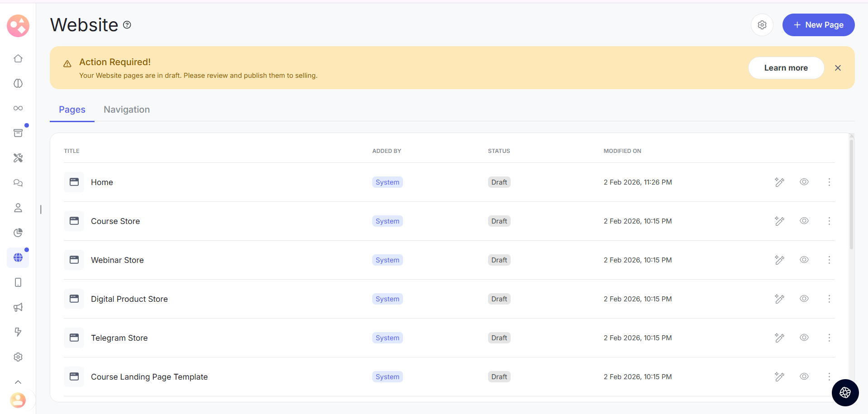Open the mobile app sidebar icon
The width and height of the screenshot is (868, 414).
18,282
